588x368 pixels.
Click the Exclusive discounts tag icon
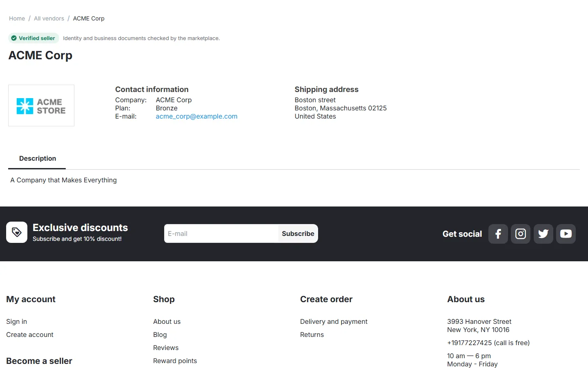click(x=17, y=232)
